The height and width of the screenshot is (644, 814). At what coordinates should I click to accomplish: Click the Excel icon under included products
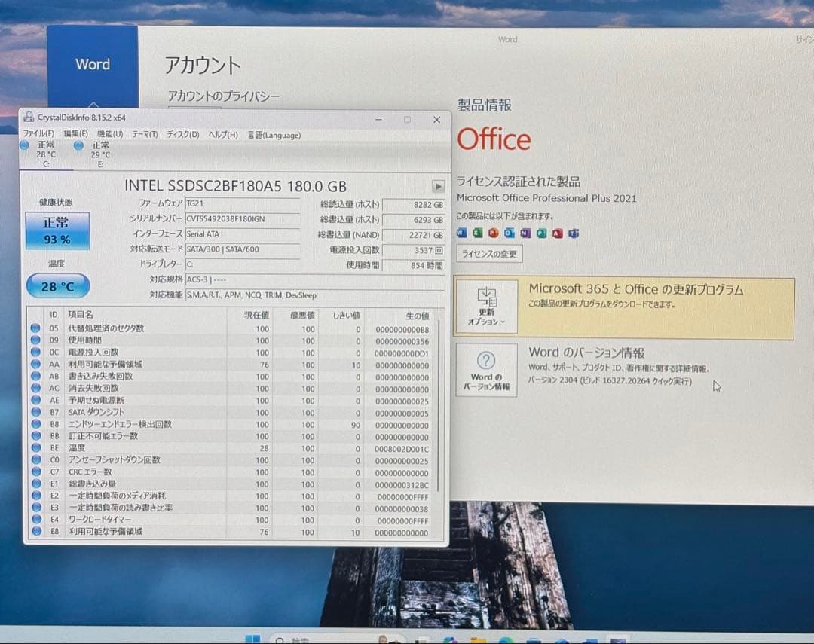tap(478, 233)
